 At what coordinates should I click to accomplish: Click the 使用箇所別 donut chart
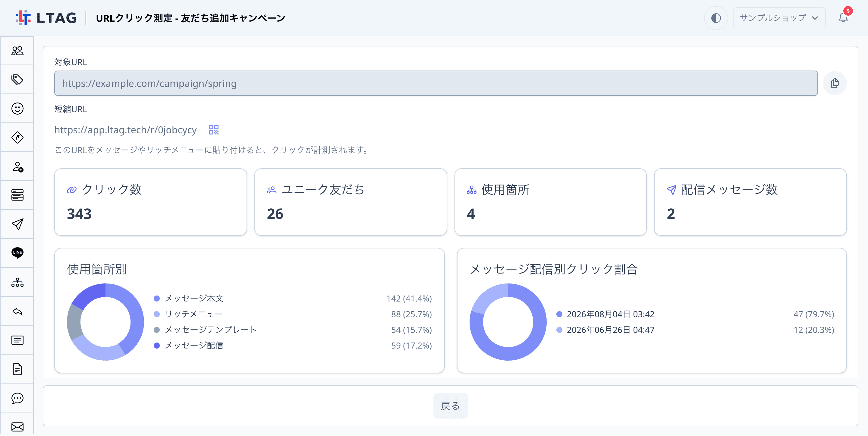105,322
